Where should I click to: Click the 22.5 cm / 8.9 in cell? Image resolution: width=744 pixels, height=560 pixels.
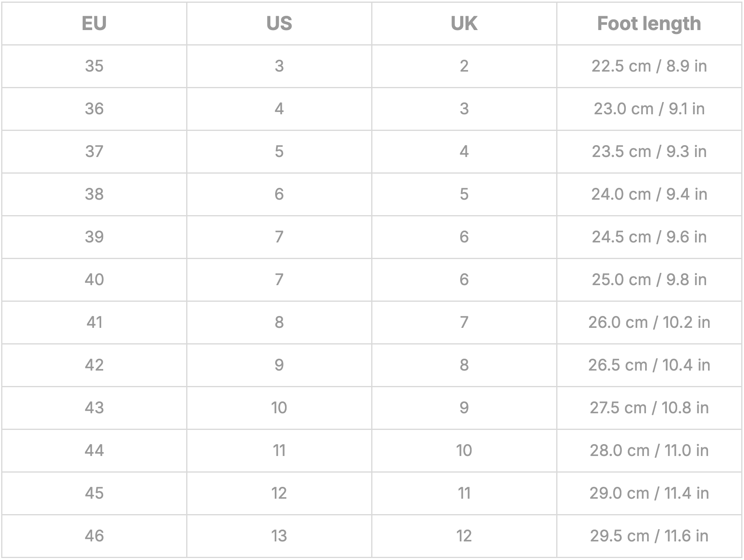point(649,66)
